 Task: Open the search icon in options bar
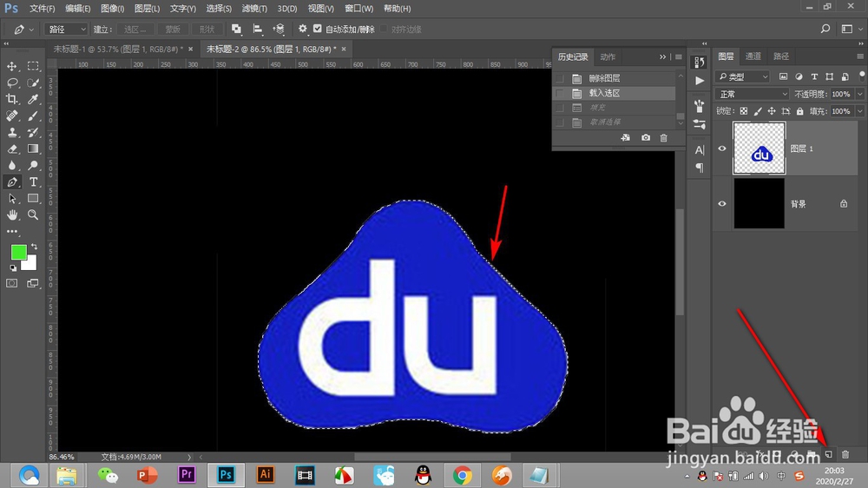click(x=825, y=29)
